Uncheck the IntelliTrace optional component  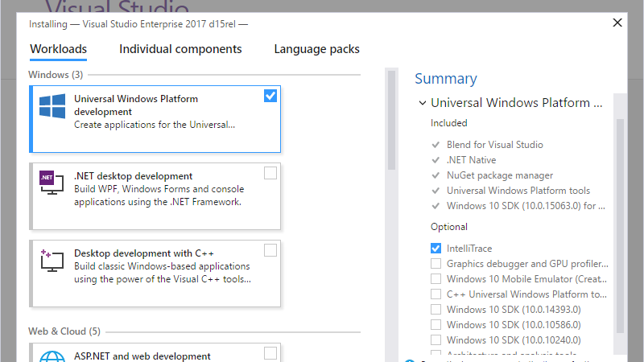[x=436, y=249]
